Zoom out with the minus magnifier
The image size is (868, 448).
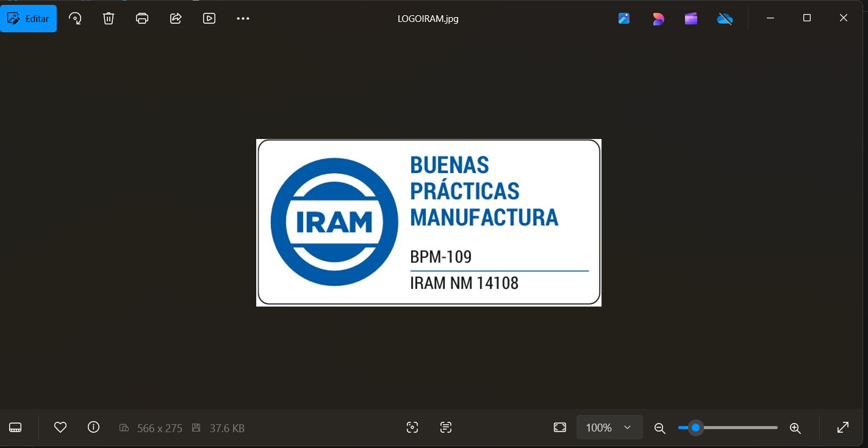coord(659,428)
